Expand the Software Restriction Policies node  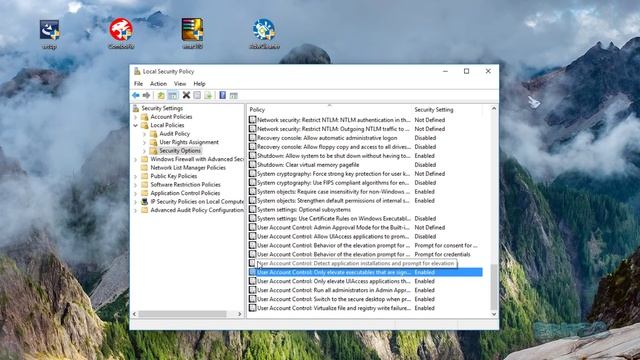tap(136, 185)
